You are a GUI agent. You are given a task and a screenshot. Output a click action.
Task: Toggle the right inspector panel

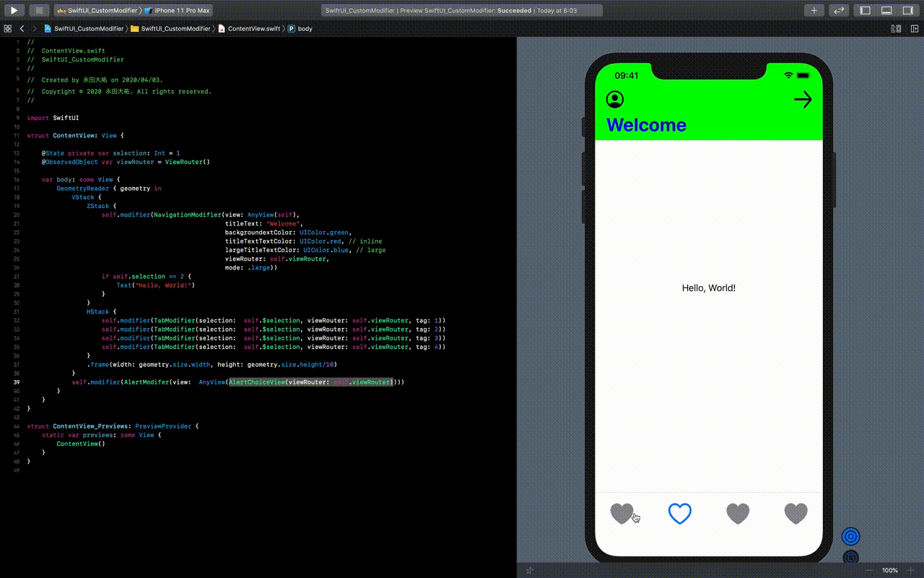pyautogui.click(x=907, y=10)
